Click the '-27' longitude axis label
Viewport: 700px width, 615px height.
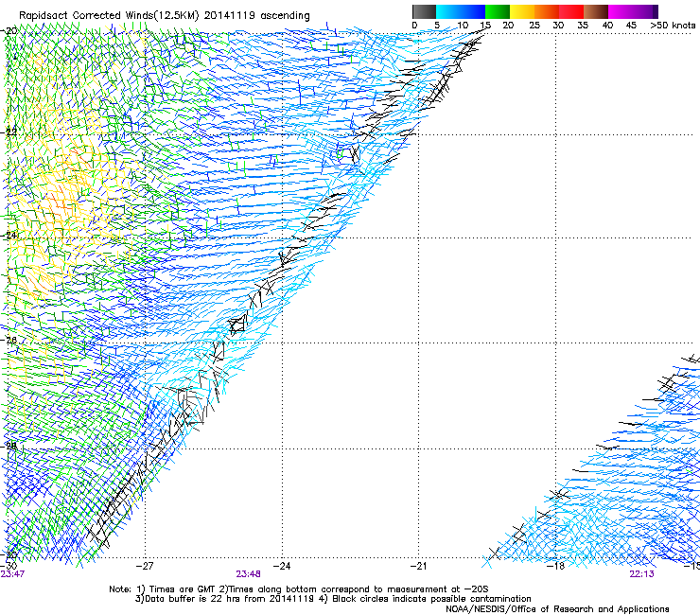tap(145, 567)
